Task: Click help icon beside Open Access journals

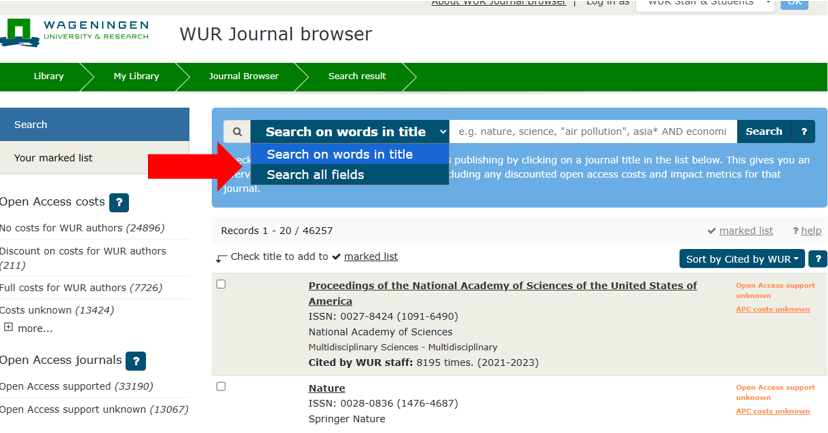Action: click(136, 361)
